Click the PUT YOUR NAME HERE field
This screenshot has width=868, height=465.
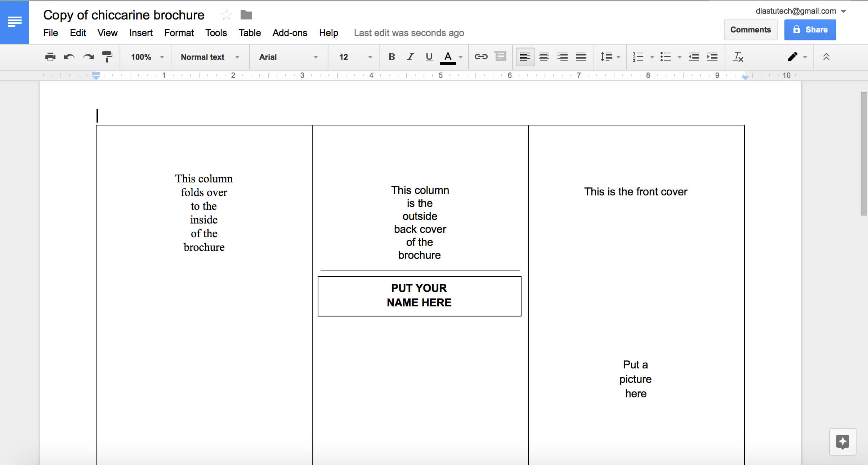pyautogui.click(x=419, y=296)
